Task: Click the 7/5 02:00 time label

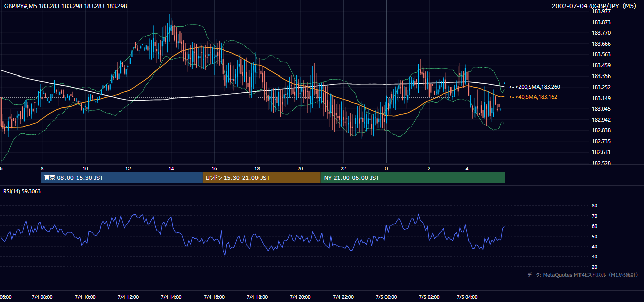Action: pyautogui.click(x=429, y=297)
